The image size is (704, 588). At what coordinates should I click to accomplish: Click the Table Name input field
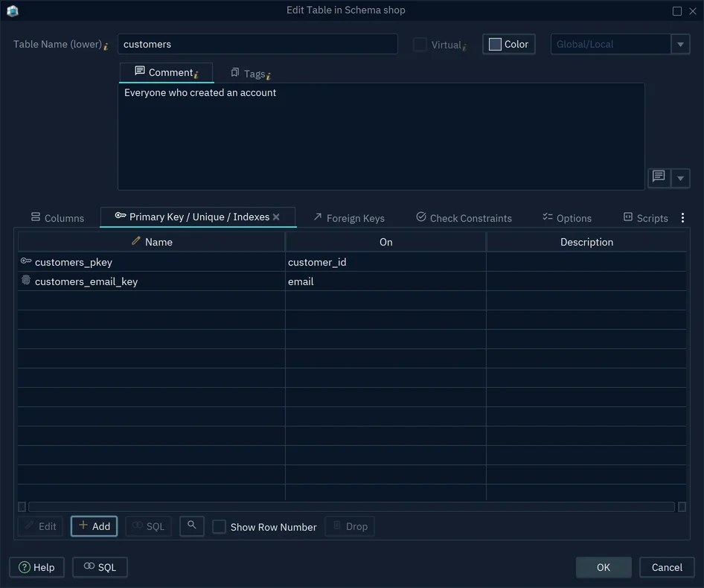click(x=257, y=44)
